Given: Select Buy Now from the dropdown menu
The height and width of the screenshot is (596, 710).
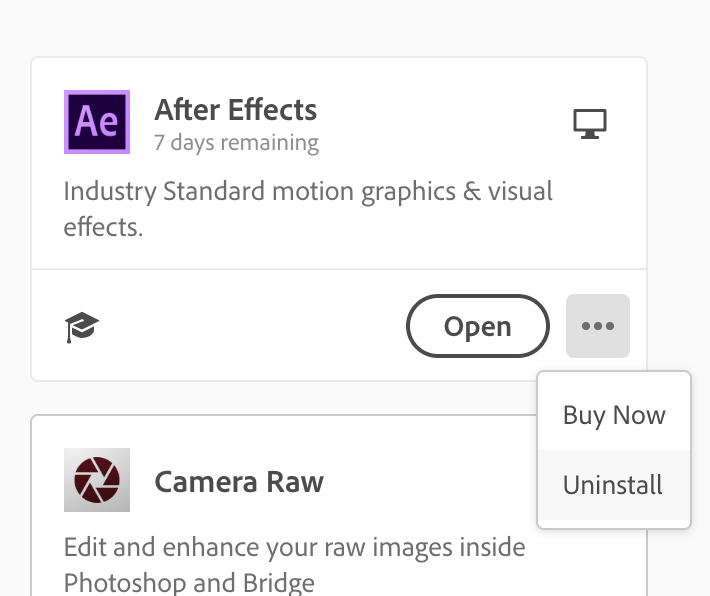Looking at the screenshot, I should click(x=614, y=415).
